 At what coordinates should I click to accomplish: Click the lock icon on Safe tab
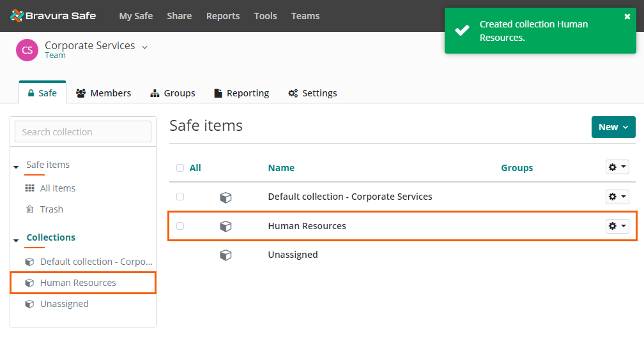pos(31,93)
